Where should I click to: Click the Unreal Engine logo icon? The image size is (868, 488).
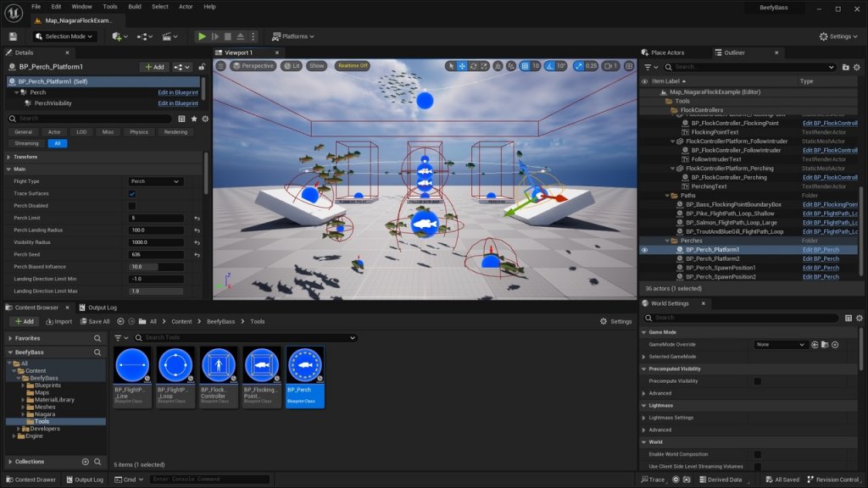coord(14,13)
